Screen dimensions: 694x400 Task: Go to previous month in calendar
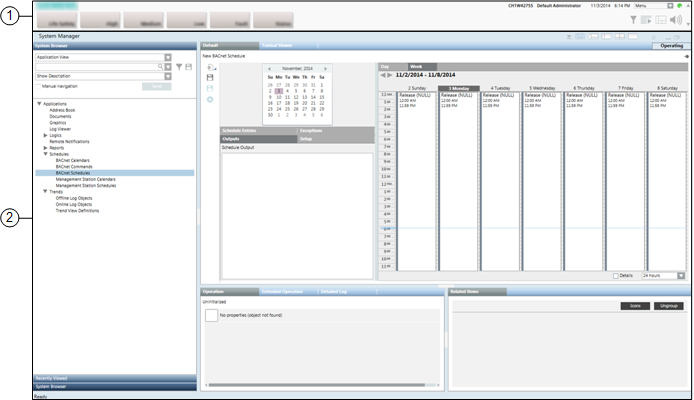pos(269,68)
